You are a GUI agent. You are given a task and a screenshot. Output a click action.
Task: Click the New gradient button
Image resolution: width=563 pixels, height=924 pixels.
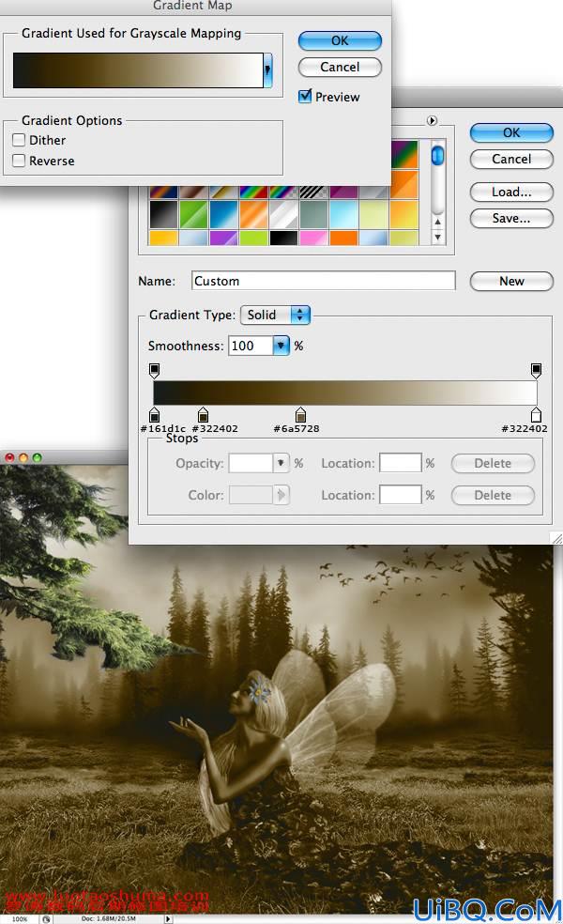coord(511,281)
